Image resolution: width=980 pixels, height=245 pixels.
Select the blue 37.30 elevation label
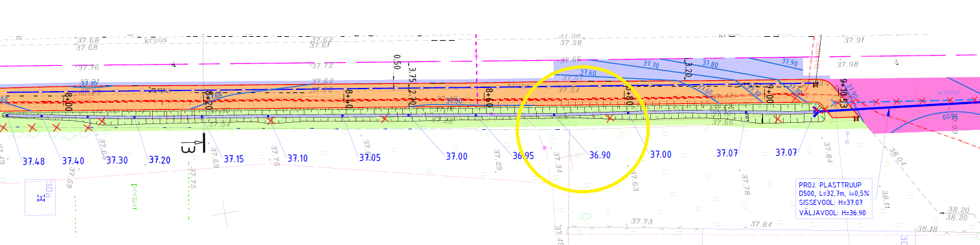[117, 160]
